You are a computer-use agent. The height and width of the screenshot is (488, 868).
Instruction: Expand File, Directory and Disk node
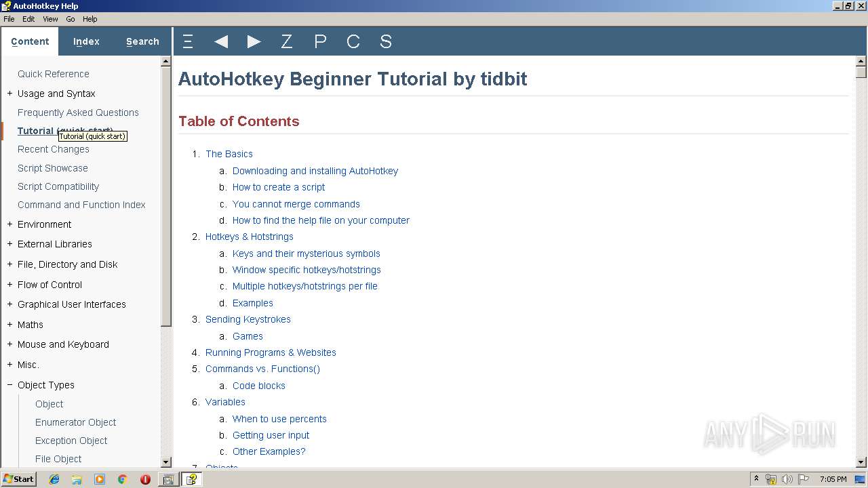click(x=9, y=264)
